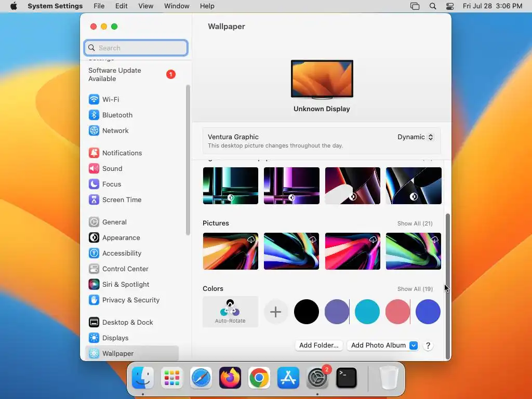
Task: Select dark blue folded ribbon wallpaper
Action: click(x=414, y=185)
